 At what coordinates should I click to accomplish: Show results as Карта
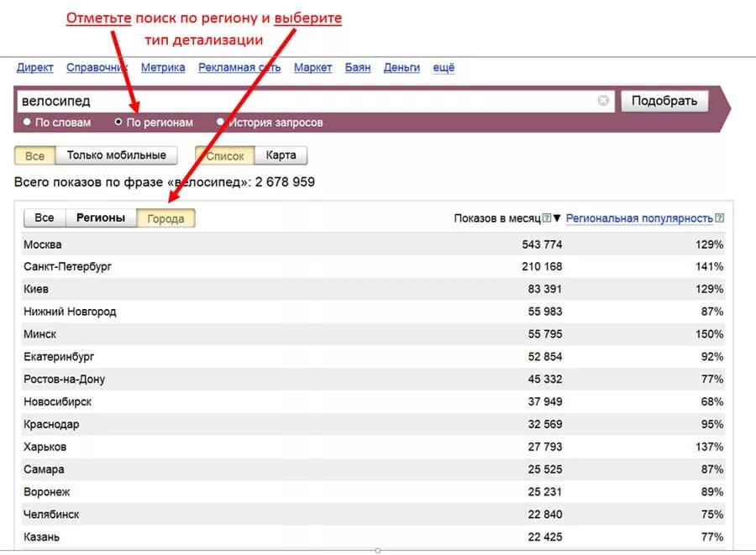281,155
